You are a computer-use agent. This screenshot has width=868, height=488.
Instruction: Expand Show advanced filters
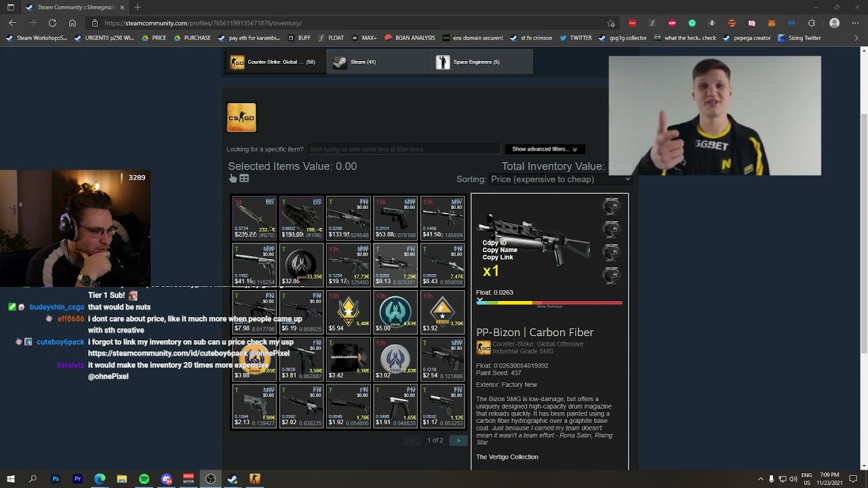coord(545,149)
